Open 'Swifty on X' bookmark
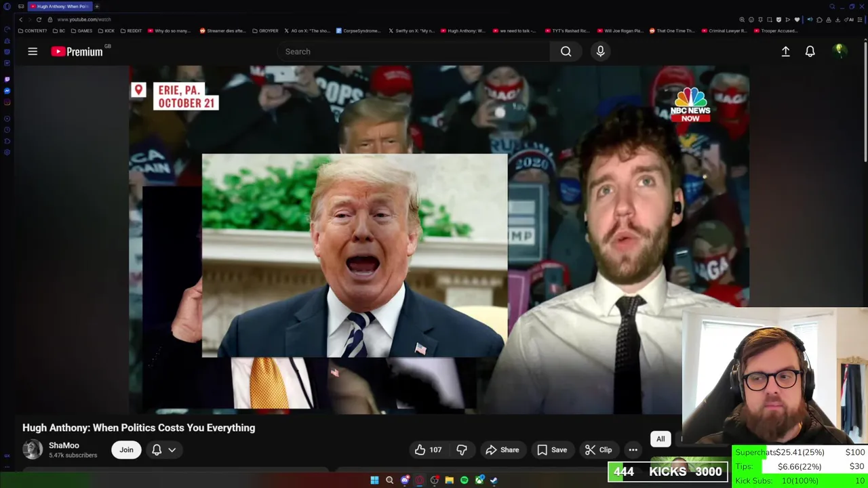Image resolution: width=868 pixels, height=488 pixels. pos(412,30)
